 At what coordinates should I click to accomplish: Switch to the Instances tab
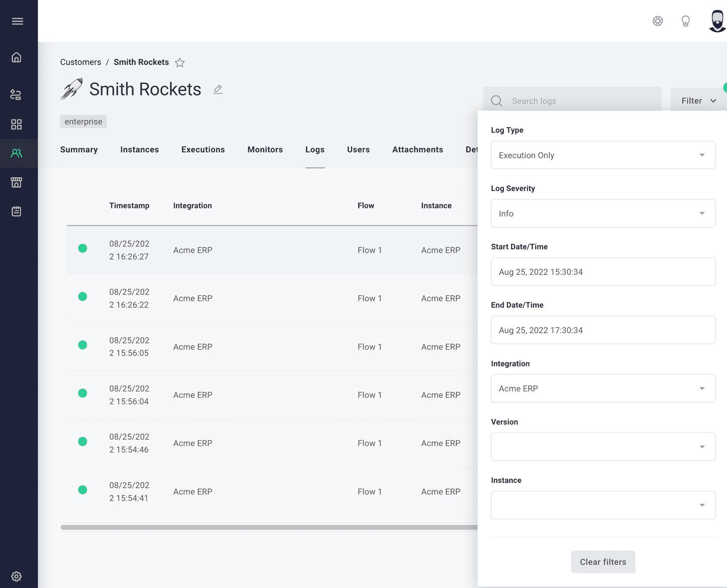pos(139,149)
